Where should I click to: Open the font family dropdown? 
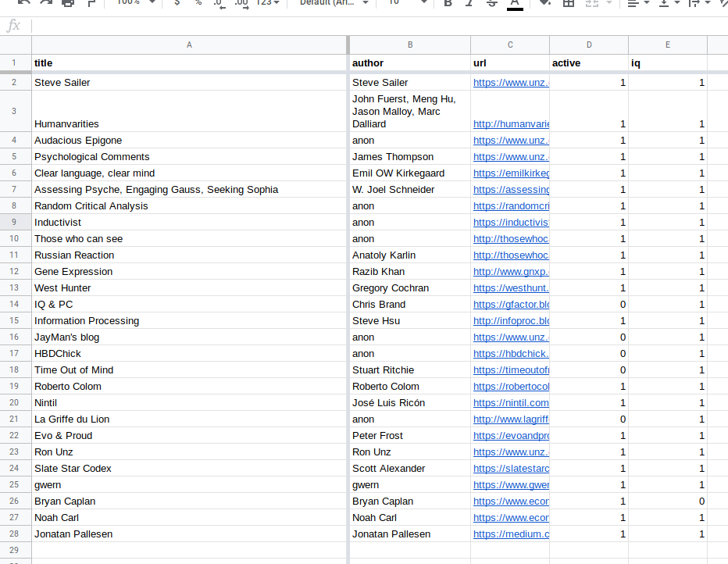pyautogui.click(x=334, y=3)
